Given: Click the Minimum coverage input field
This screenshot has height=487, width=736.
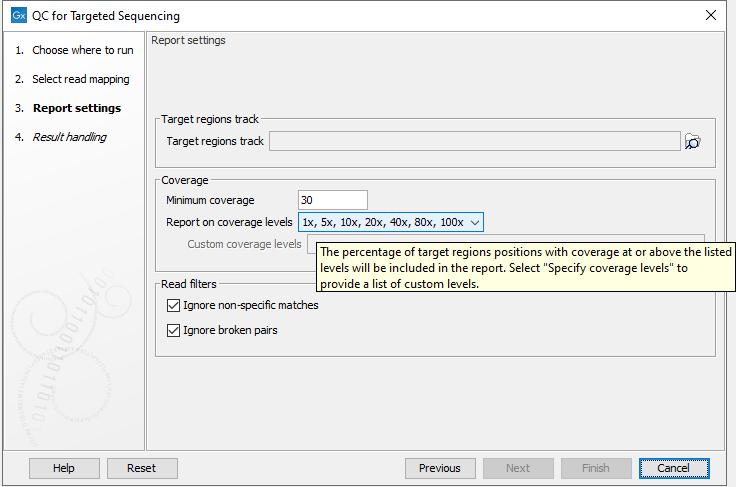Looking at the screenshot, I should tap(332, 200).
